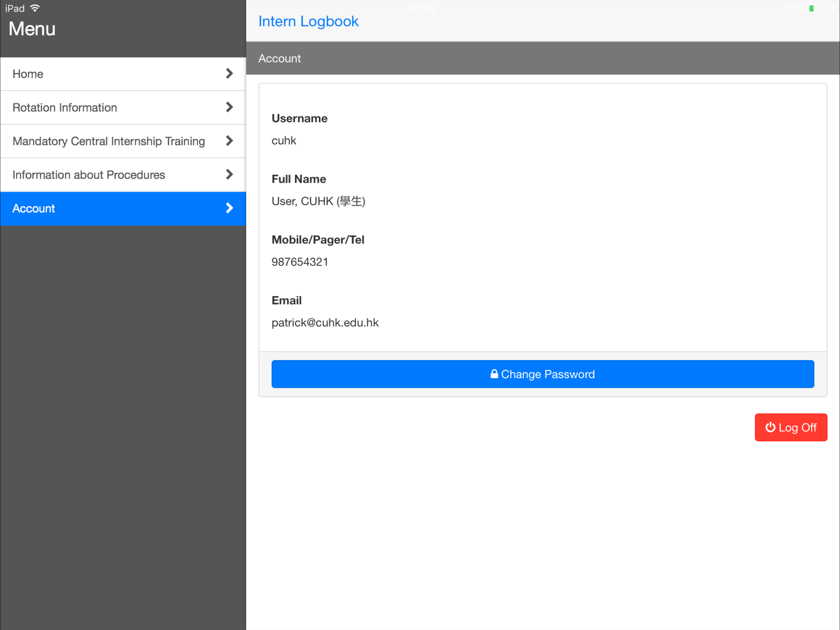The height and width of the screenshot is (630, 840).
Task: Click chevron next to Information about Procedures
Action: 229,174
